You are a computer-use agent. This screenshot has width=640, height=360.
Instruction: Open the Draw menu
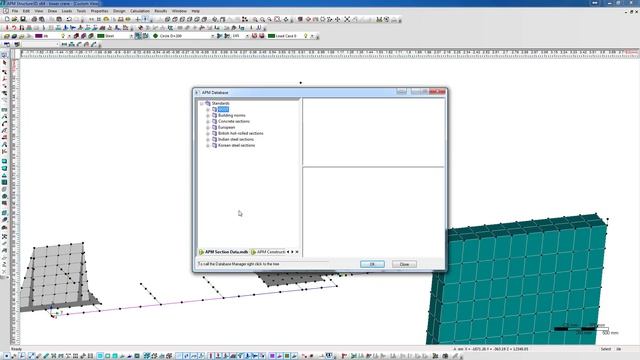[52, 11]
